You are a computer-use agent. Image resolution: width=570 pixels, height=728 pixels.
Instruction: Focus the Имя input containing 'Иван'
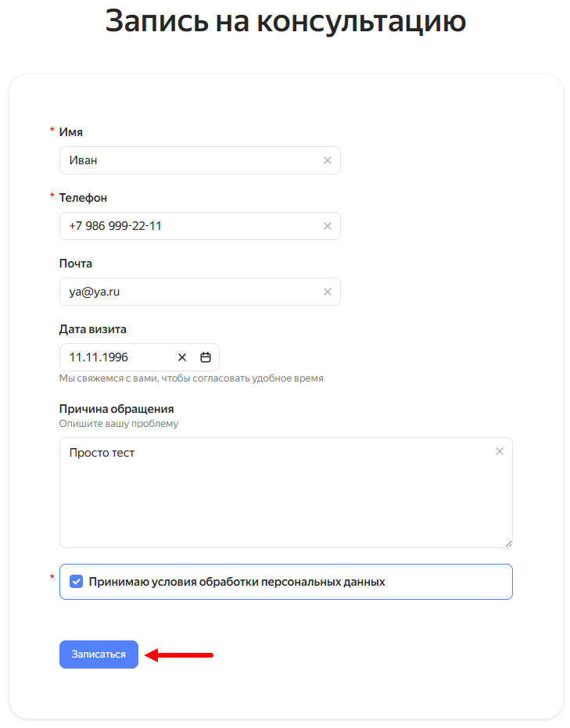click(x=188, y=160)
